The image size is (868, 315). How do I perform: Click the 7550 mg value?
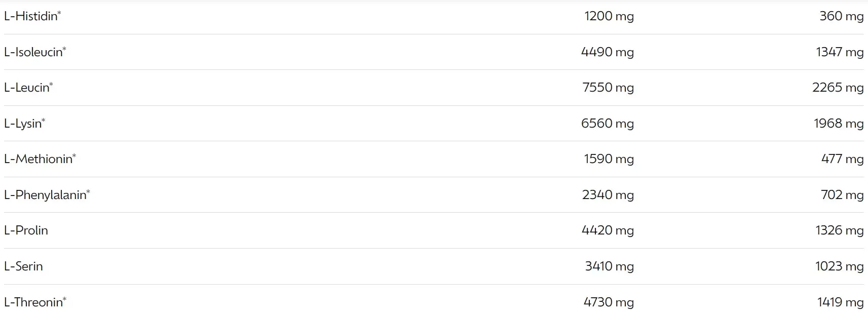[x=608, y=88]
